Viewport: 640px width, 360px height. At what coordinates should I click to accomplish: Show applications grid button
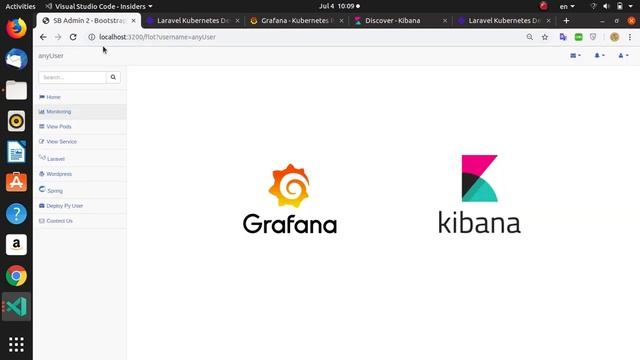coord(16,344)
